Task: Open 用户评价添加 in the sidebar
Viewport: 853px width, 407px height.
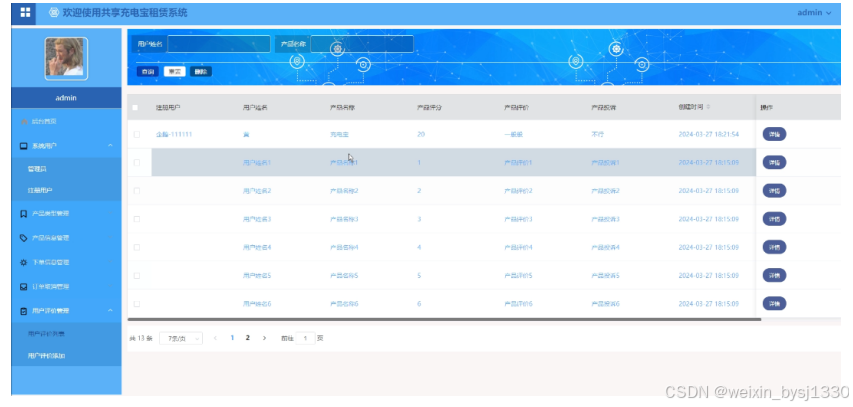Action: [47, 356]
